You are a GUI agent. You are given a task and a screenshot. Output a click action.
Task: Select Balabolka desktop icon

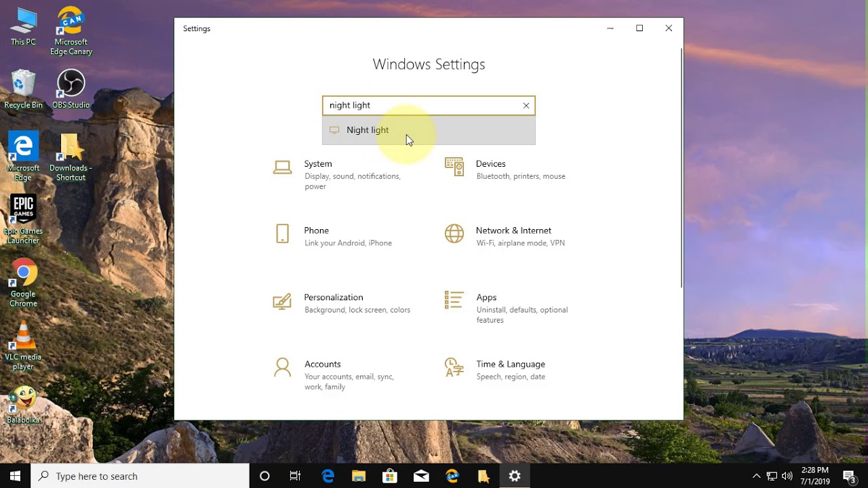click(23, 405)
